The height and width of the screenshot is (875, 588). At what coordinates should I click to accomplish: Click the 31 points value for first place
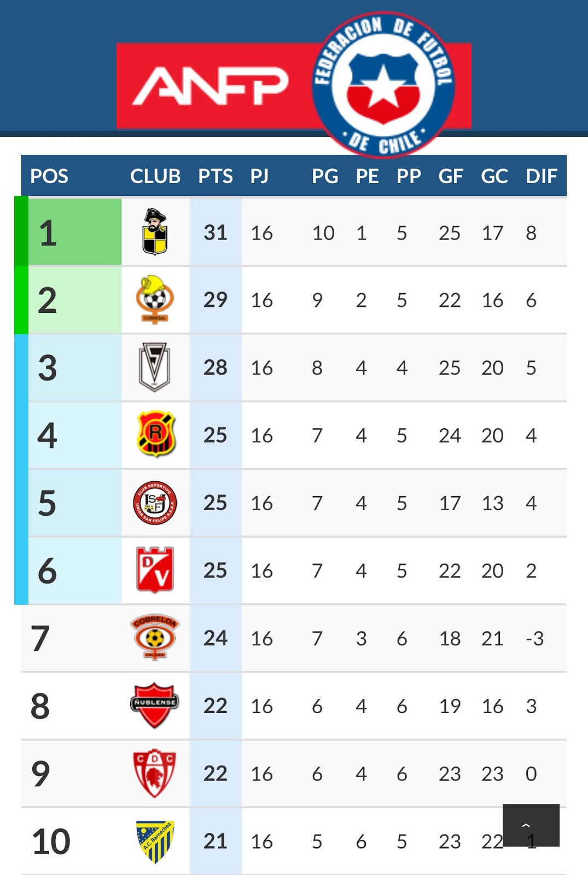215,232
